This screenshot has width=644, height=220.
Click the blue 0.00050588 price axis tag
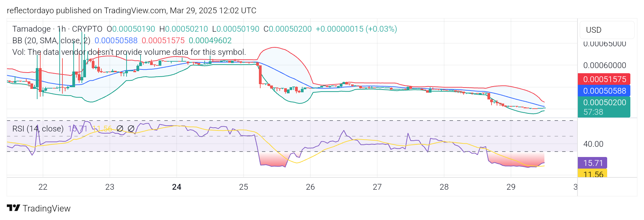tap(604, 91)
